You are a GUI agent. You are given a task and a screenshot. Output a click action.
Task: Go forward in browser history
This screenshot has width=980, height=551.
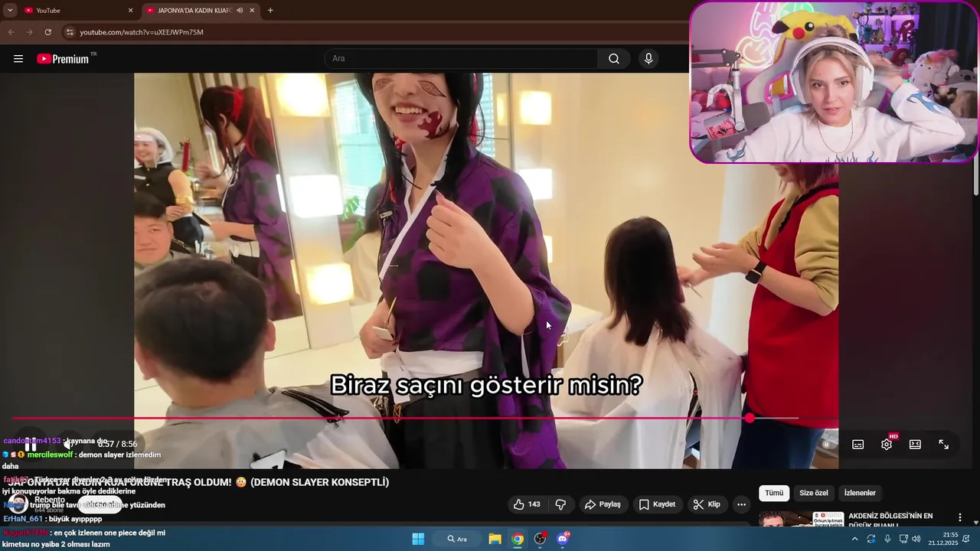pos(29,32)
